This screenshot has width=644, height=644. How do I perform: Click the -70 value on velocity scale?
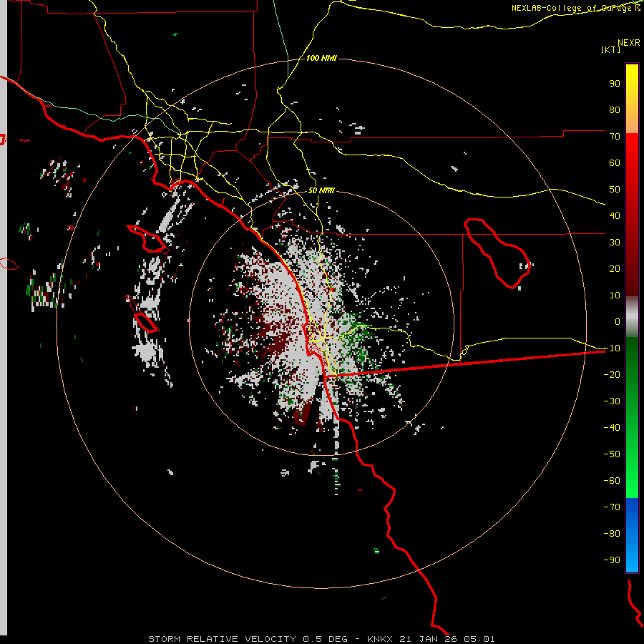point(612,507)
